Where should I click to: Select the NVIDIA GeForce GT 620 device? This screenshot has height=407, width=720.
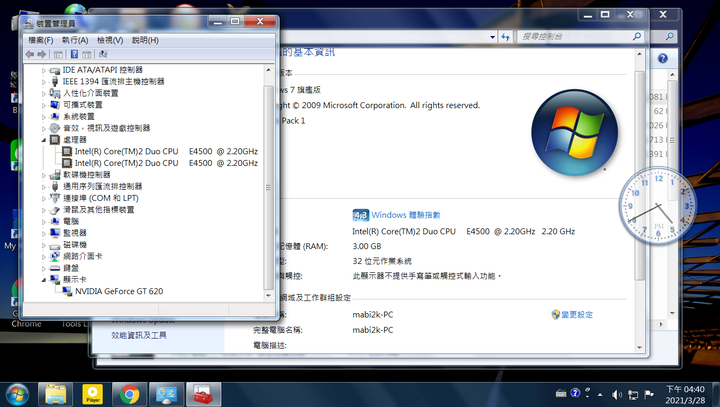(x=119, y=291)
